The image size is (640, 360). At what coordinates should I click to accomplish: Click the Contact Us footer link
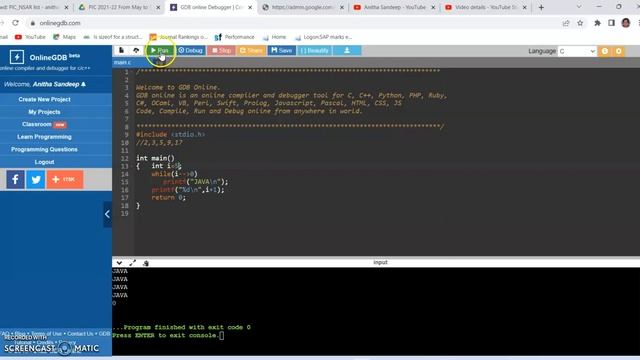coord(80,333)
